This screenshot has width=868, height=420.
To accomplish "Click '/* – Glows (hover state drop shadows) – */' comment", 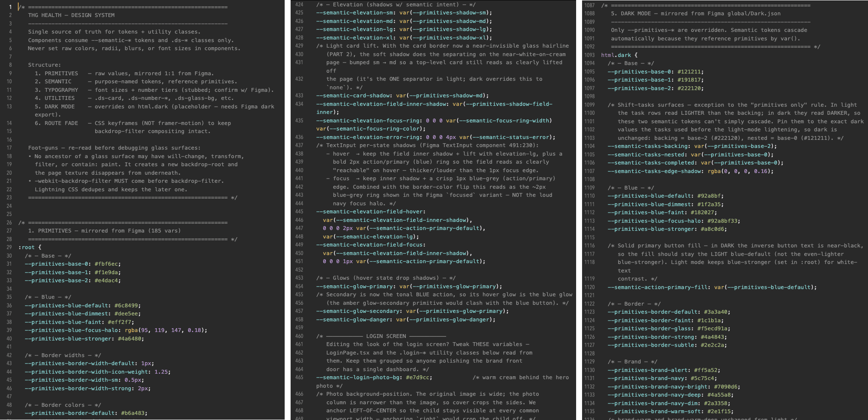I will coord(386,278).
